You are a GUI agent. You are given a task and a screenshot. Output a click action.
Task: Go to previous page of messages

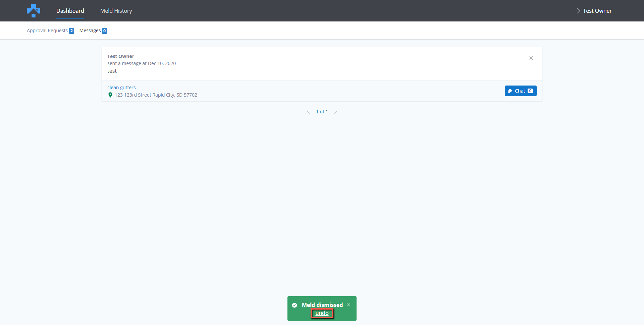[308, 111]
